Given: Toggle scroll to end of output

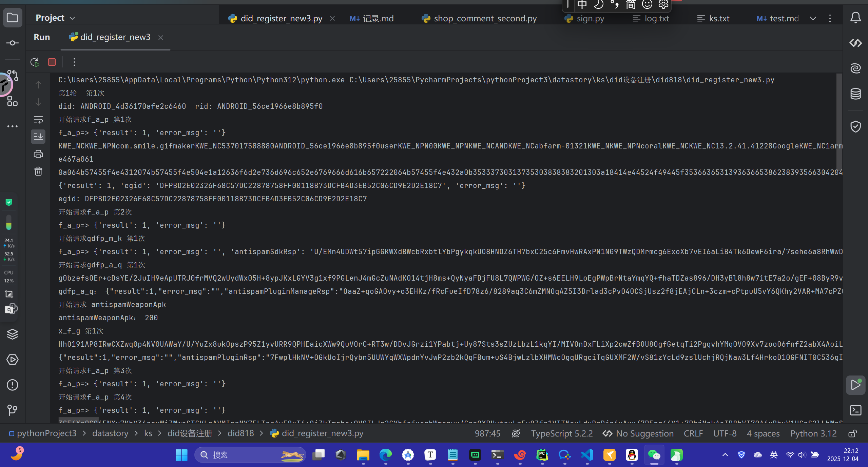Looking at the screenshot, I should pyautogui.click(x=38, y=137).
